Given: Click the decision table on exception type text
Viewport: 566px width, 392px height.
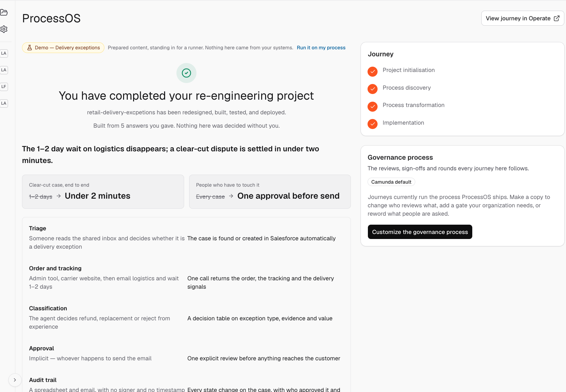Looking at the screenshot, I should coord(260,318).
